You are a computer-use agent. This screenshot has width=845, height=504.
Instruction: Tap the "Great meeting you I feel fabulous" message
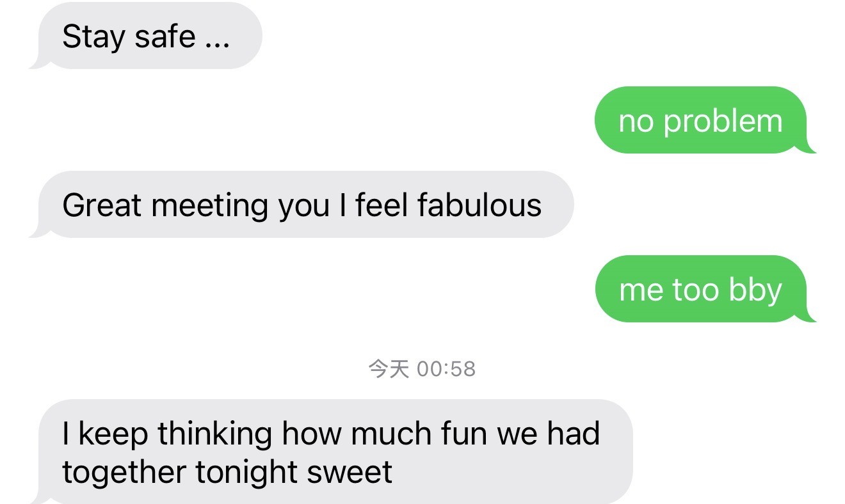(x=302, y=205)
